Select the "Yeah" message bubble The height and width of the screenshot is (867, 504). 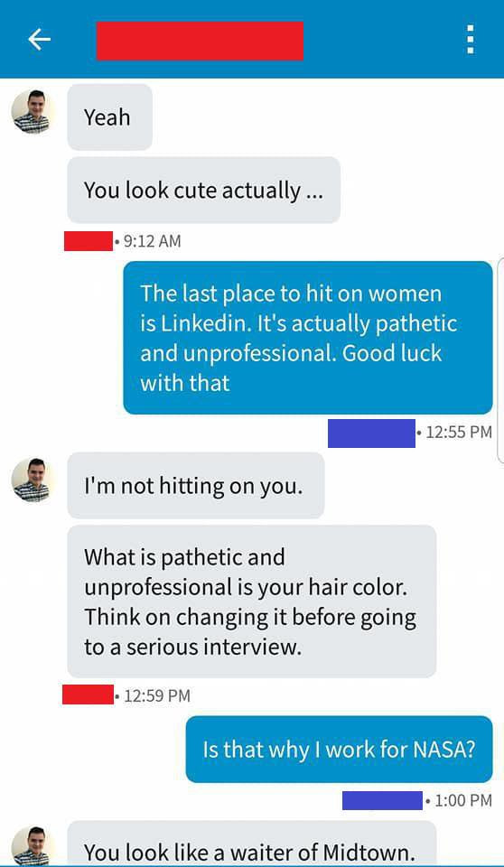[109, 117]
